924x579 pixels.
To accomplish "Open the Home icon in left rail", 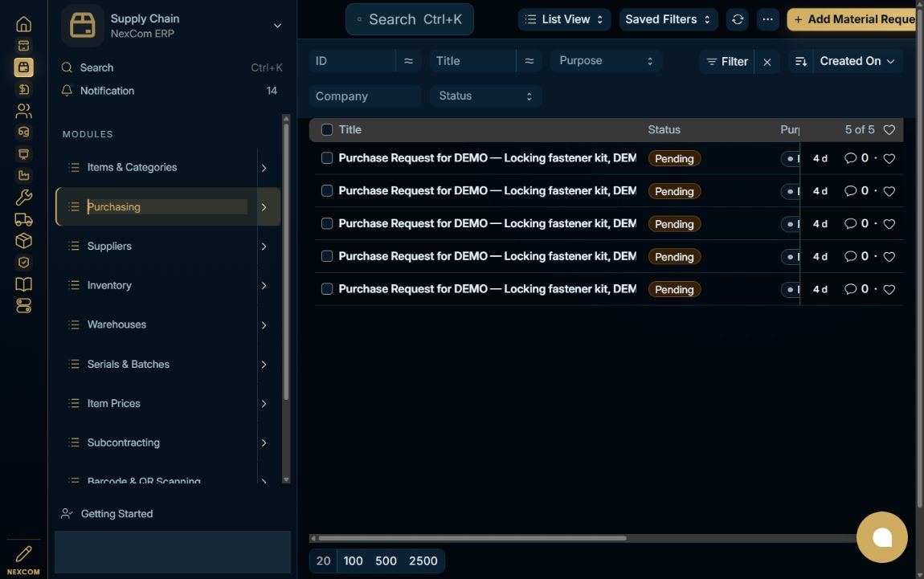I will [23, 24].
